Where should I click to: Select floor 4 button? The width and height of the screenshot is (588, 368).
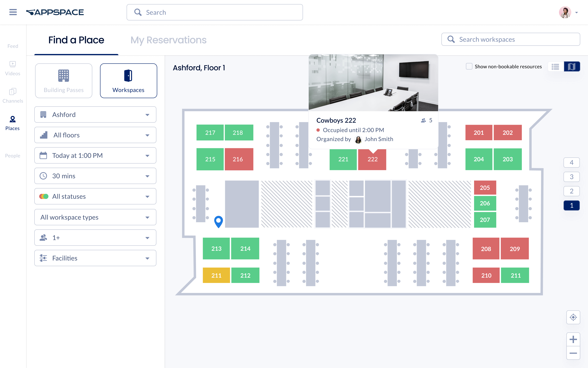(x=571, y=163)
